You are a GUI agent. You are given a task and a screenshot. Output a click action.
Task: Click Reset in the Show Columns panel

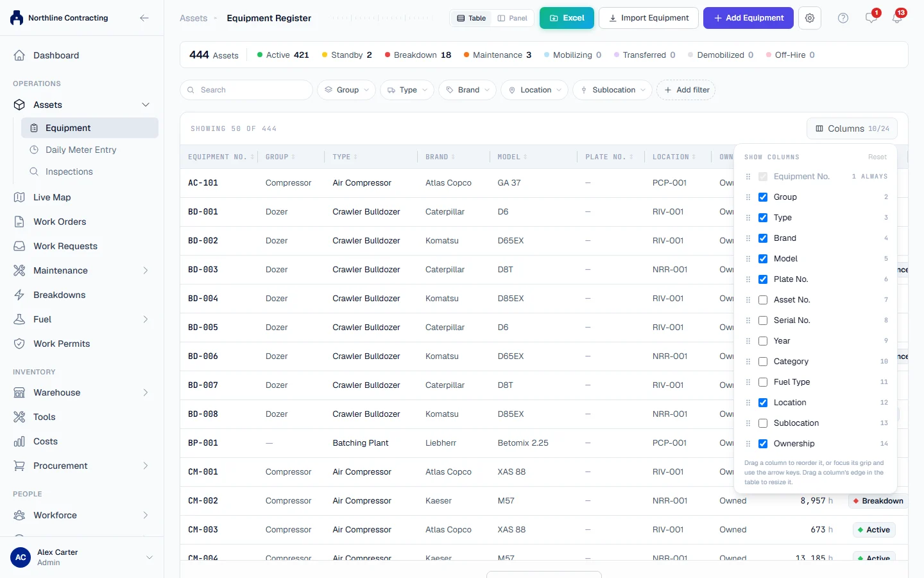[x=877, y=157]
